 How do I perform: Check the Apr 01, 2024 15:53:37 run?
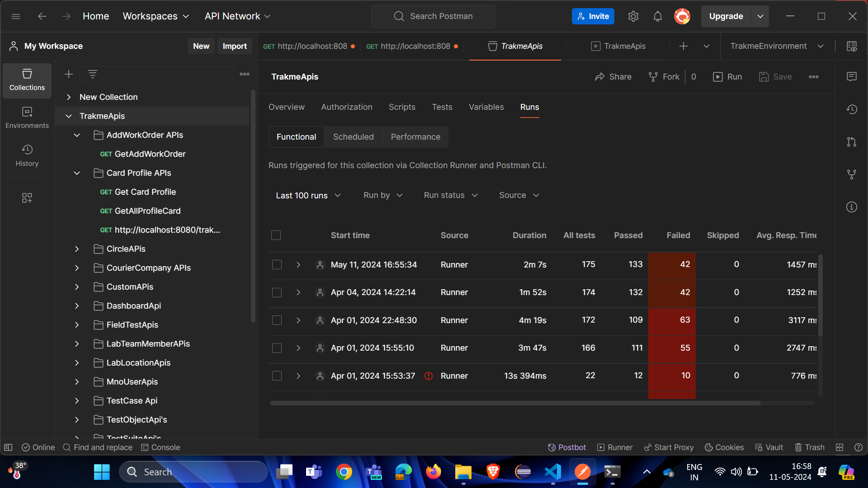coord(277,376)
